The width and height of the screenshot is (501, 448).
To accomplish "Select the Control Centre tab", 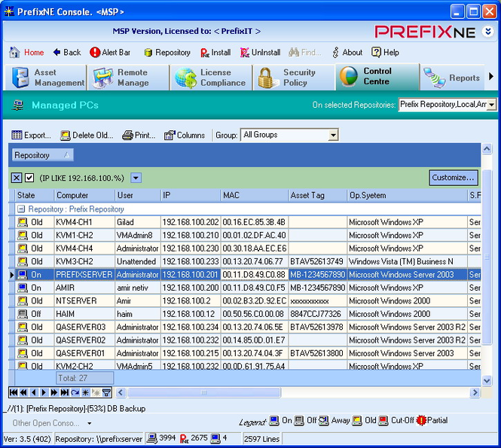I will [377, 77].
